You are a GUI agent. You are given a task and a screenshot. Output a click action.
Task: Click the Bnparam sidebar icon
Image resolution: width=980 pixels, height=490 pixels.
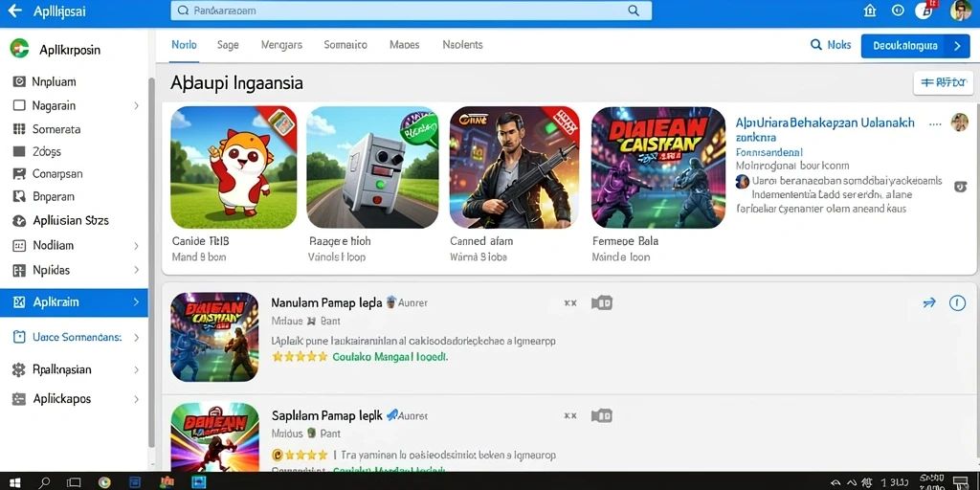19,196
